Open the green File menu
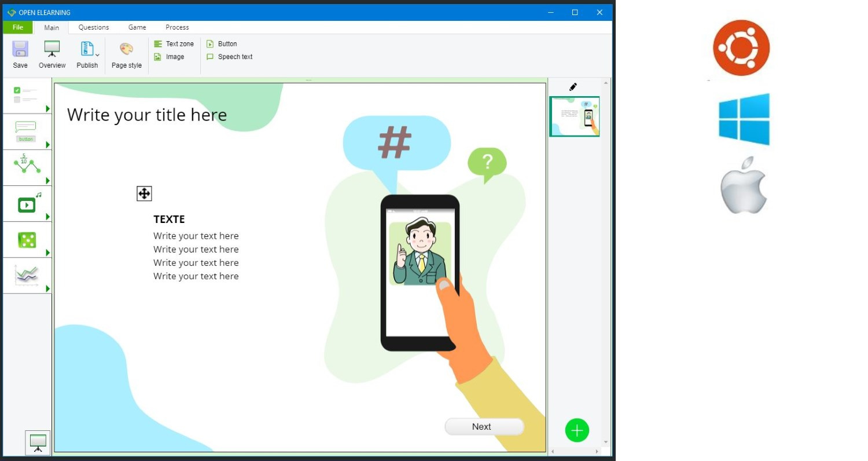Viewport: 868px width, 461px height. pos(18,27)
